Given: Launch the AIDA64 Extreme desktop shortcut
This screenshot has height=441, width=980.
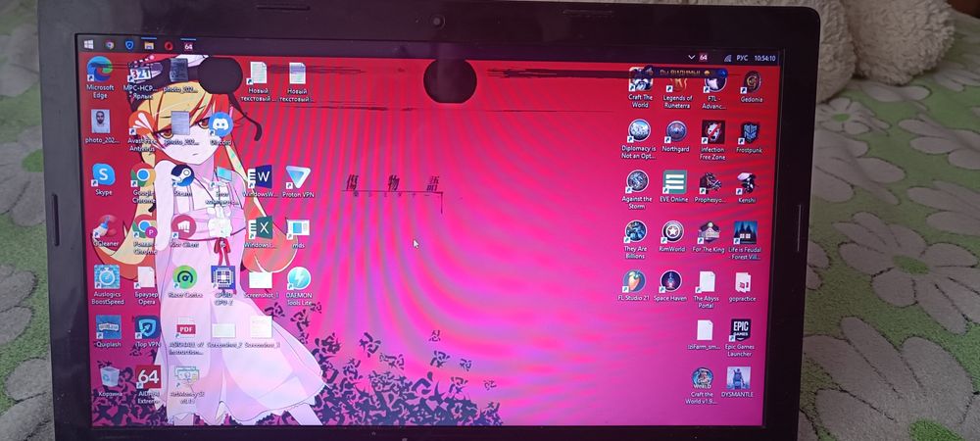Looking at the screenshot, I should [148, 384].
